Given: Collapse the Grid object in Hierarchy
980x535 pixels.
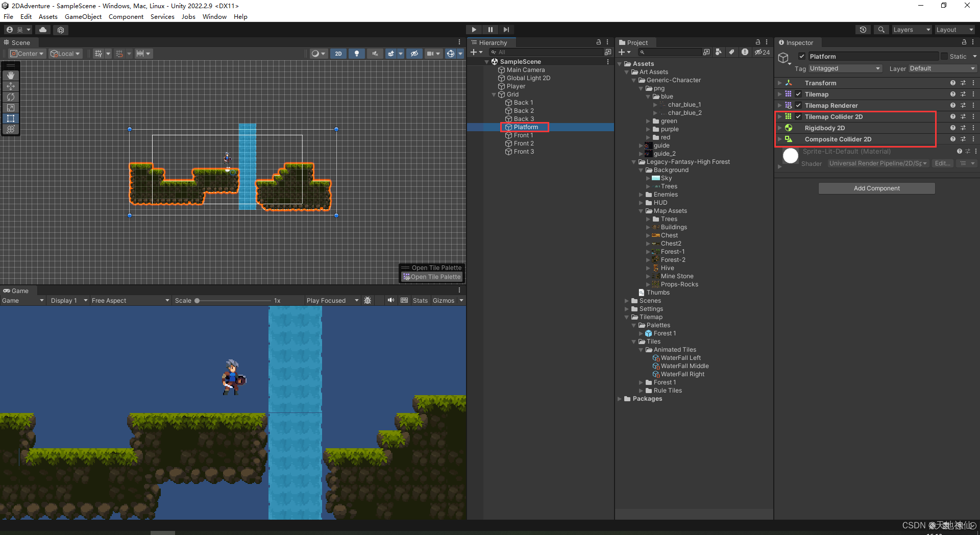Looking at the screenshot, I should [494, 94].
